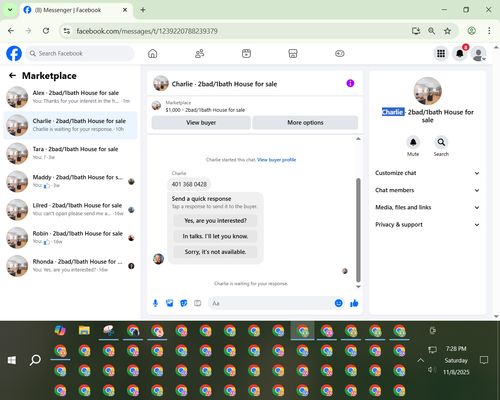Open Windows taskbar search
This screenshot has height=400, width=500.
click(x=35, y=360)
